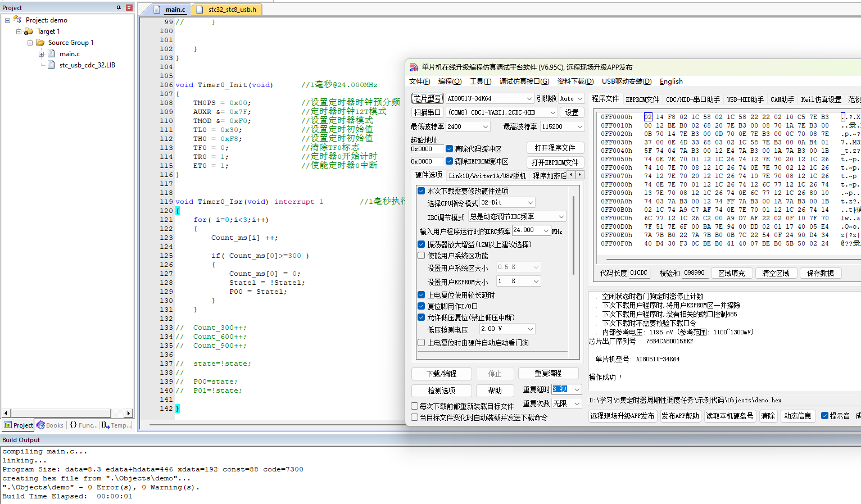Open the Functions tab braces icon
The height and width of the screenshot is (504, 861).
pos(73,425)
